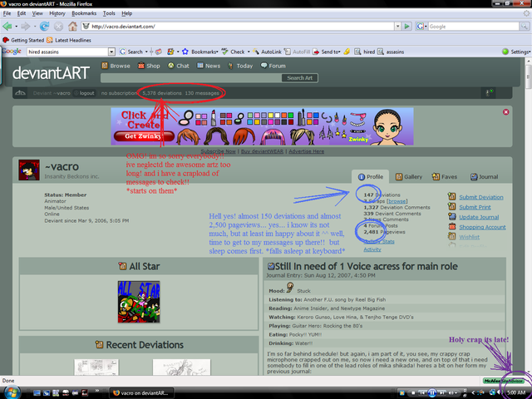Viewport: 532px width, 399px height.
Task: Switch to the Faves tab
Action: point(445,177)
